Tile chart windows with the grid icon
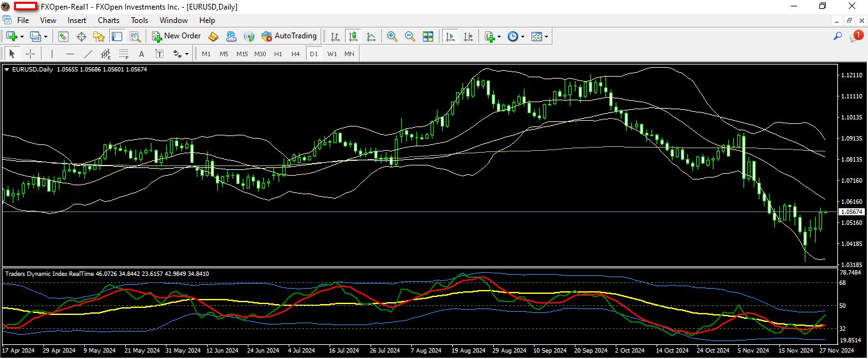The image size is (868, 359). 428,36
